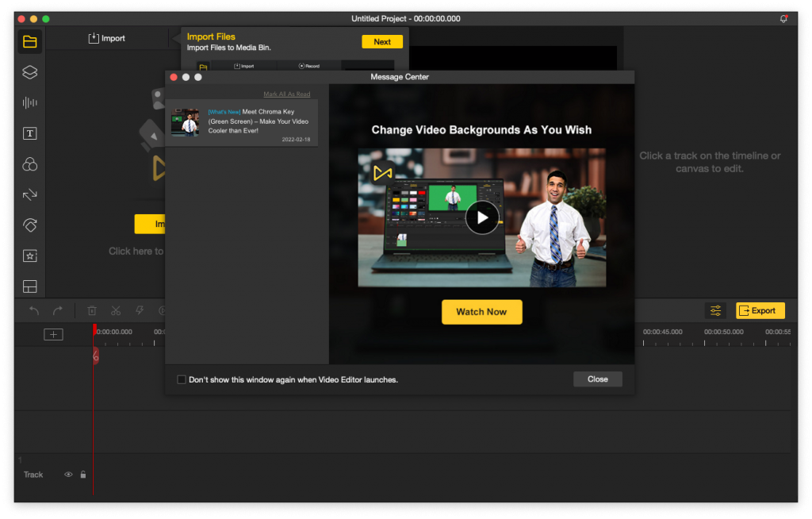Toggle the Track lock icon
Screen dimensions: 812x519
coord(82,475)
